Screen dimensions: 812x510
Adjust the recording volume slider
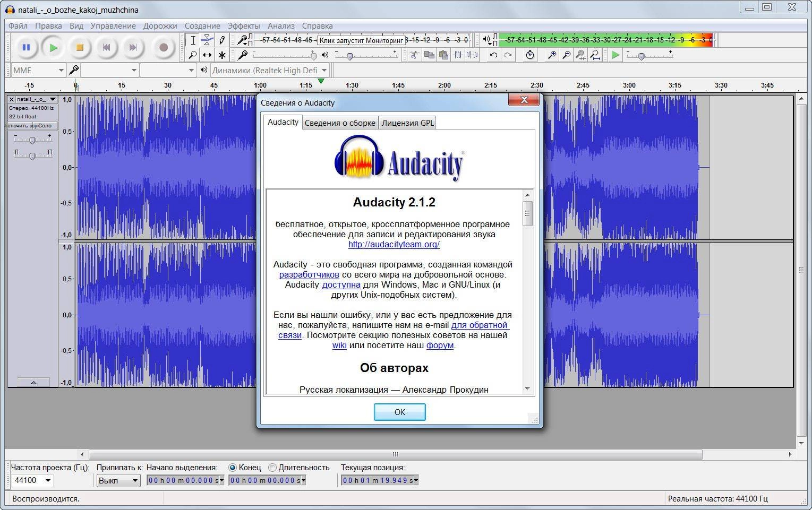click(x=284, y=55)
